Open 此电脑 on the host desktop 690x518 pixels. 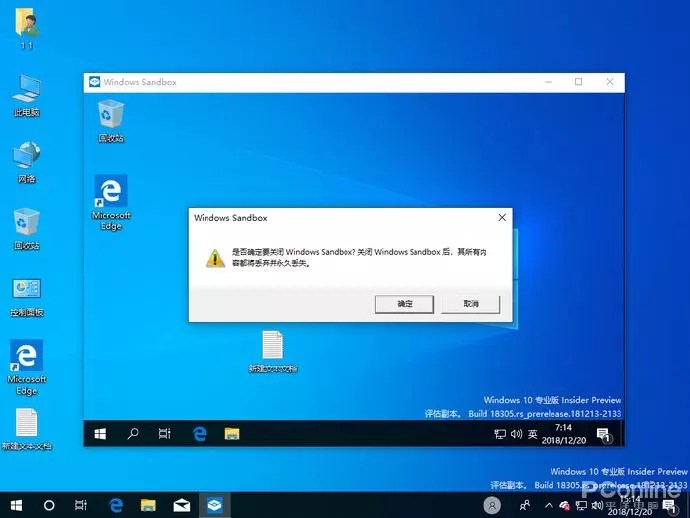[x=27, y=96]
